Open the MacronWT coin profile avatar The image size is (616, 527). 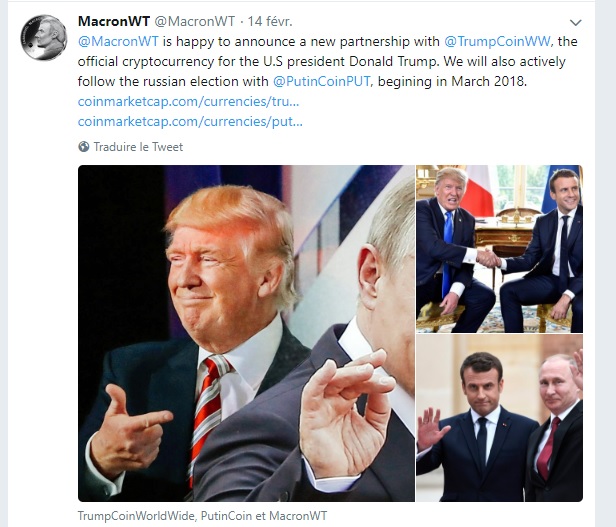(44, 37)
